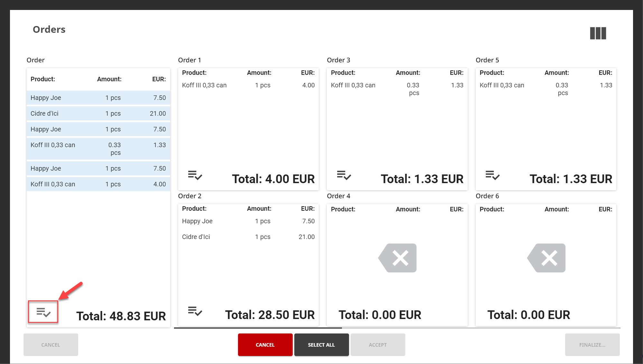Image resolution: width=643 pixels, height=364 pixels.
Task: Remove the empty Order 6 card
Action: pos(547,258)
